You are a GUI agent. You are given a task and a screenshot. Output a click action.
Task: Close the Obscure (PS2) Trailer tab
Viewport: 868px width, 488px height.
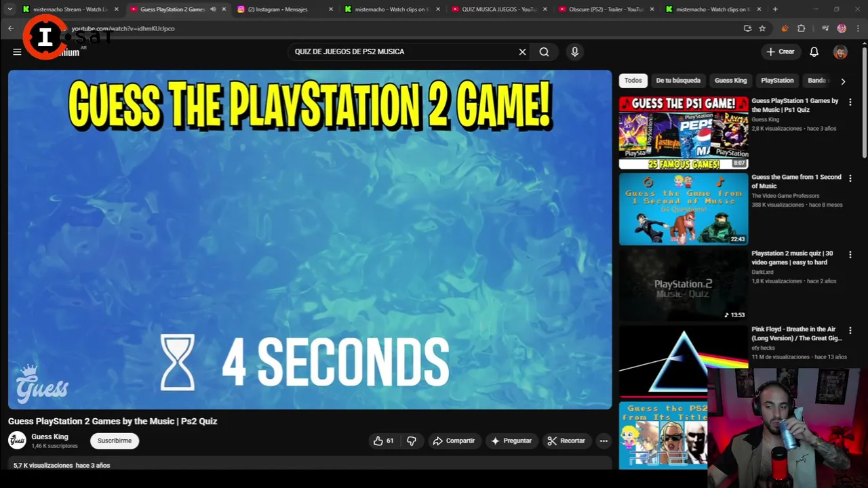pos(652,9)
